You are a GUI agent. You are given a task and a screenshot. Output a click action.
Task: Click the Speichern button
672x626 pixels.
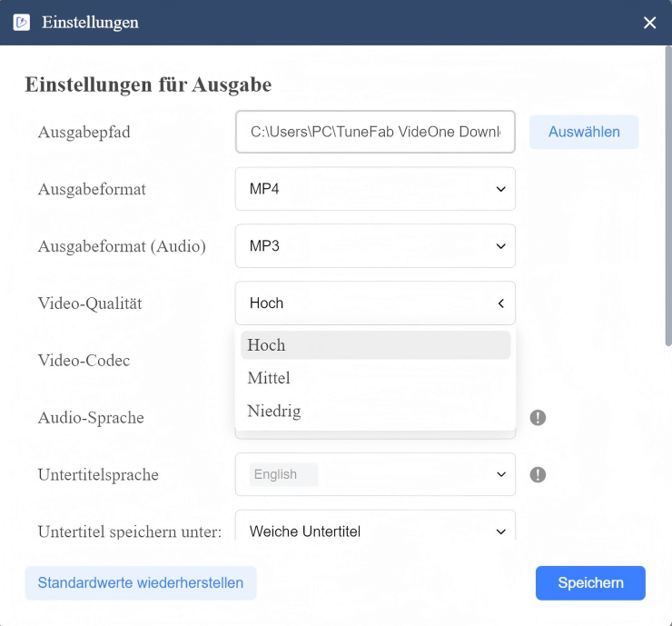pos(590,582)
